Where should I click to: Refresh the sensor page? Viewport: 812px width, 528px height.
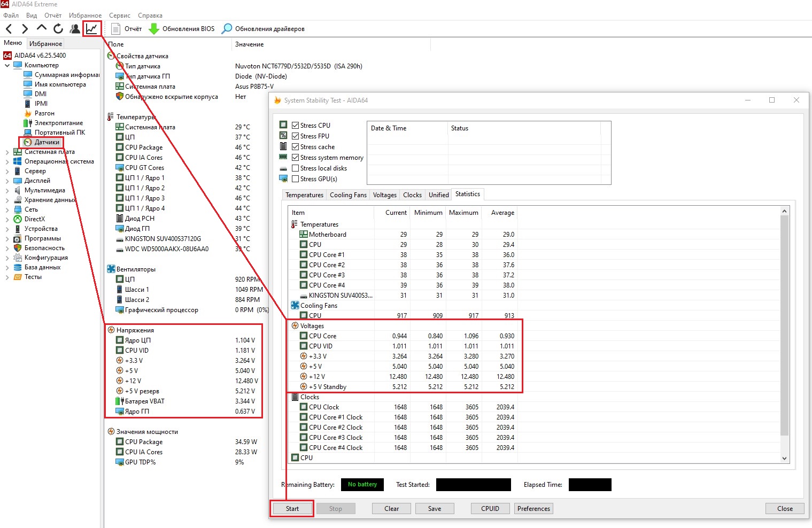click(x=58, y=29)
